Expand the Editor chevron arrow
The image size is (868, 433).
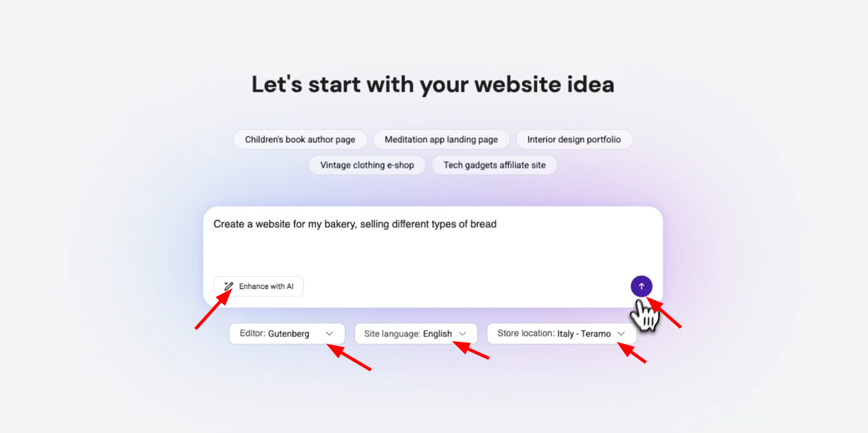329,334
